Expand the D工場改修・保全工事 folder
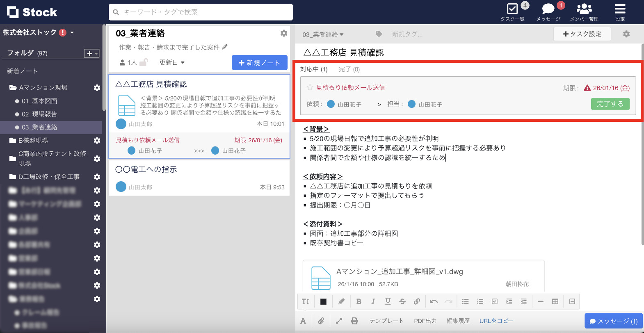The width and height of the screenshot is (644, 333). [13, 177]
